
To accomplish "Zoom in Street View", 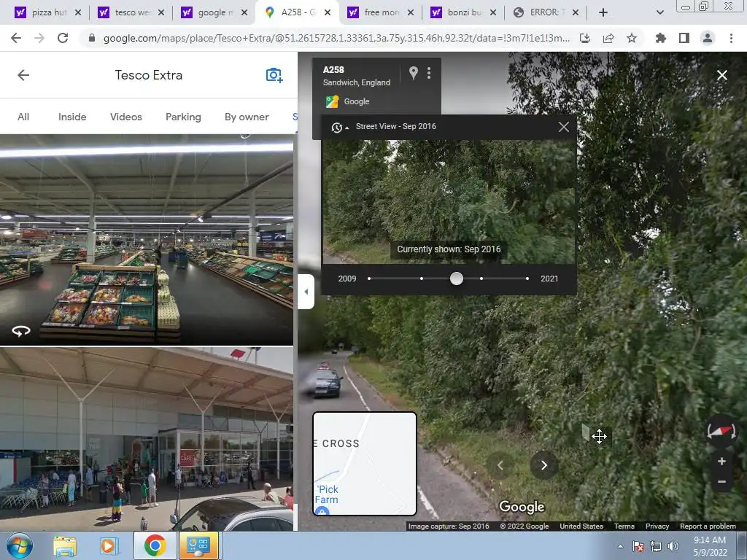I will pyautogui.click(x=721, y=461).
